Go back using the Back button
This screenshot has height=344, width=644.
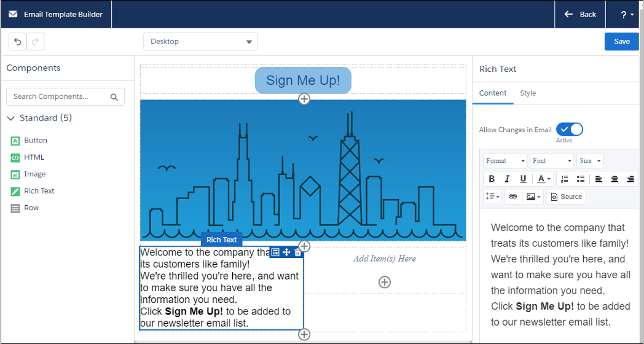click(x=580, y=14)
